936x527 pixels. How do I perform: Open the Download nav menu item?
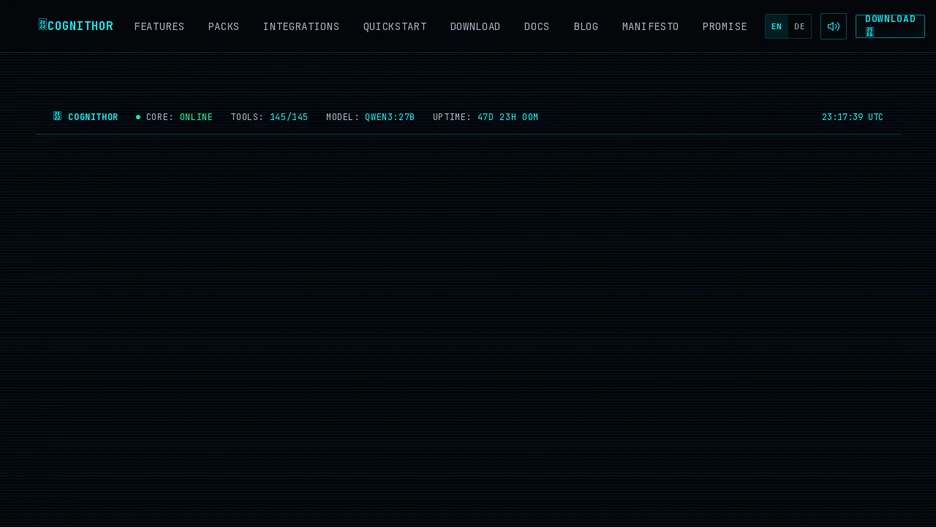tap(475, 26)
